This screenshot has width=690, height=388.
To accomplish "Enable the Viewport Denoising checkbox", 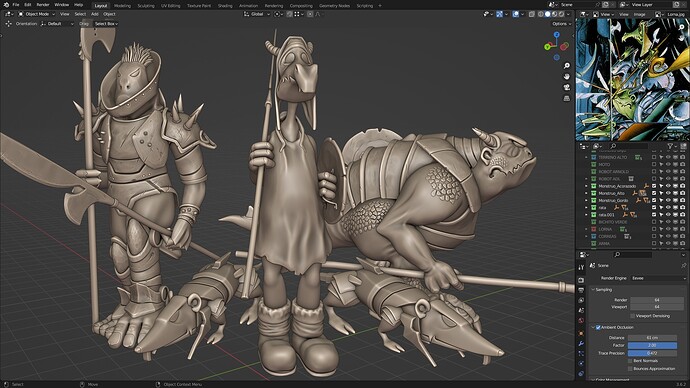I will (632, 316).
